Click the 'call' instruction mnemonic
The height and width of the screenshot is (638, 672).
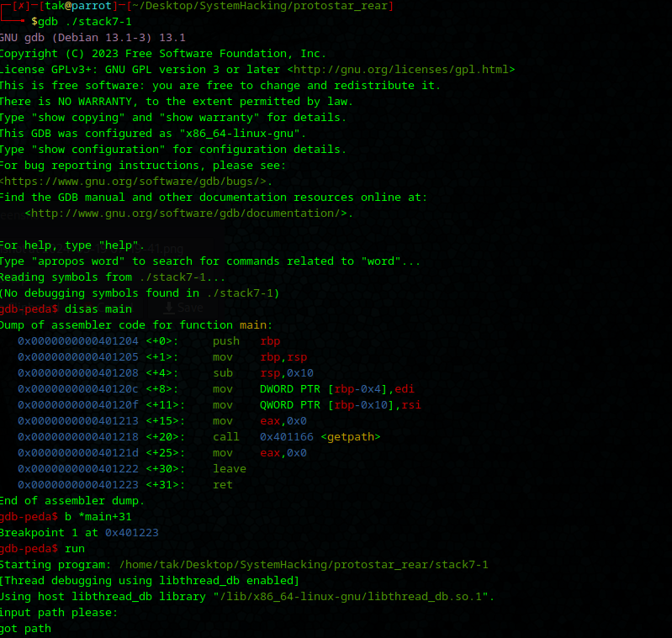click(x=226, y=436)
